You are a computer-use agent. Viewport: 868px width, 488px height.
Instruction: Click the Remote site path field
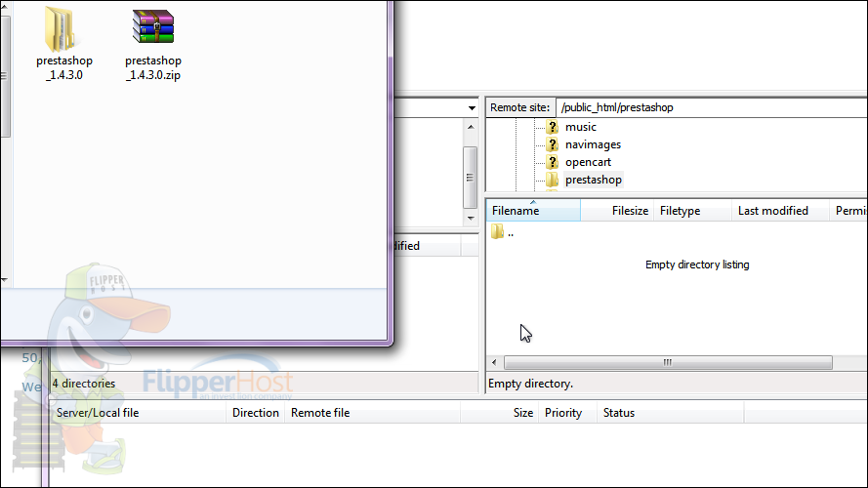click(712, 107)
